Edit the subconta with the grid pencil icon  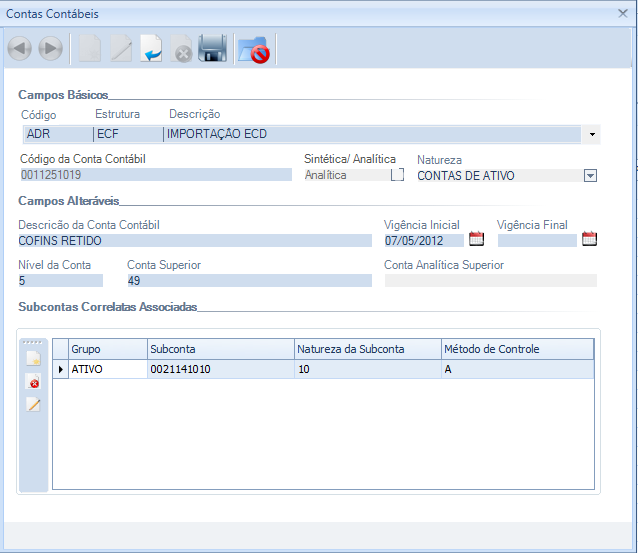(x=33, y=405)
